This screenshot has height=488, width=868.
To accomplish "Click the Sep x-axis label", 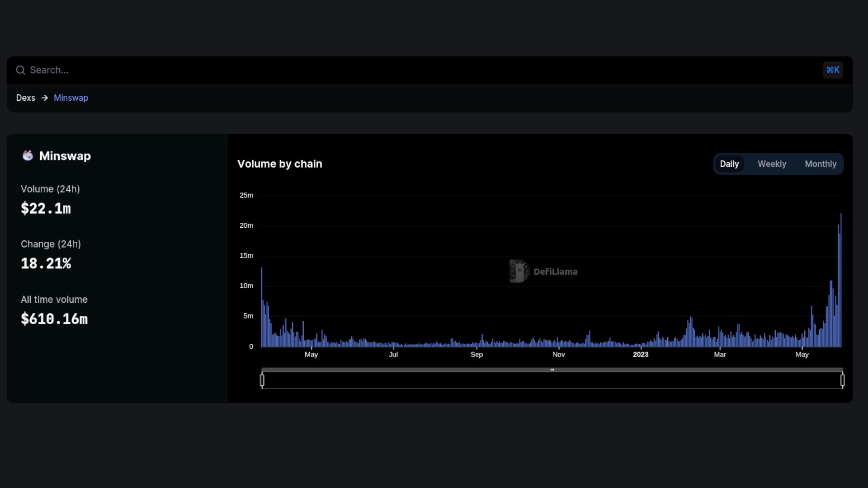I will tap(476, 355).
